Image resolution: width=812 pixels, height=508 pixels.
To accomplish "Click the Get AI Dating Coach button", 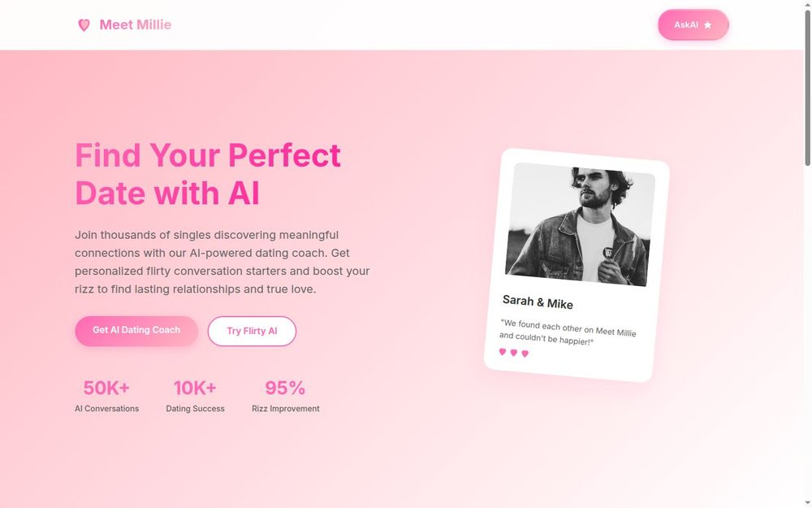I will coord(136,330).
